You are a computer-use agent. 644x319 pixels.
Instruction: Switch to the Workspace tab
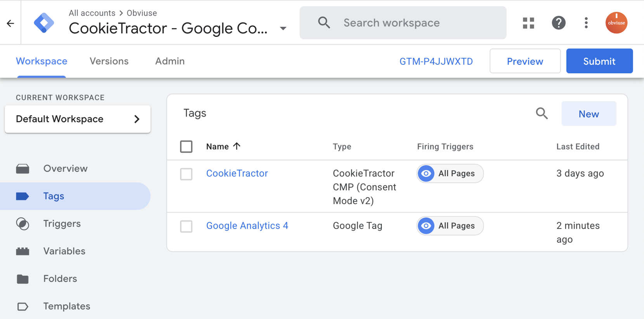[42, 61]
